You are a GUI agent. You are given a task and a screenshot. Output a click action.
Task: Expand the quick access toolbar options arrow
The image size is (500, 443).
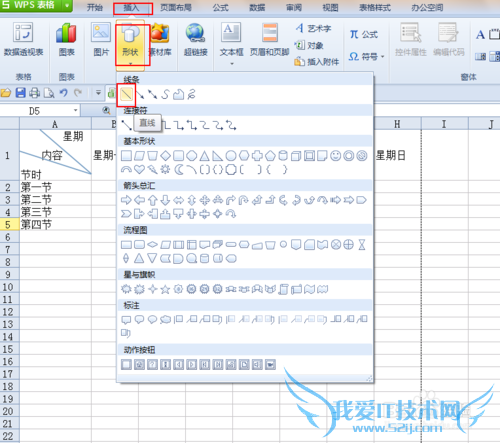(x=98, y=92)
